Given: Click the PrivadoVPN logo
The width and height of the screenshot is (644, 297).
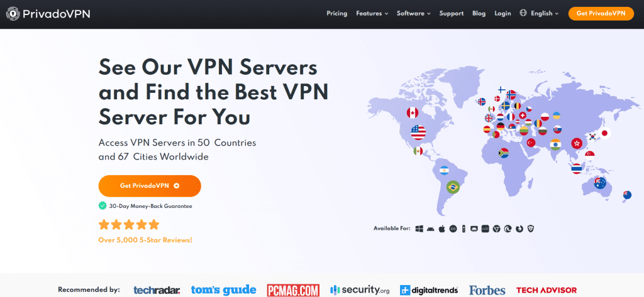Looking at the screenshot, I should pyautogui.click(x=48, y=14).
